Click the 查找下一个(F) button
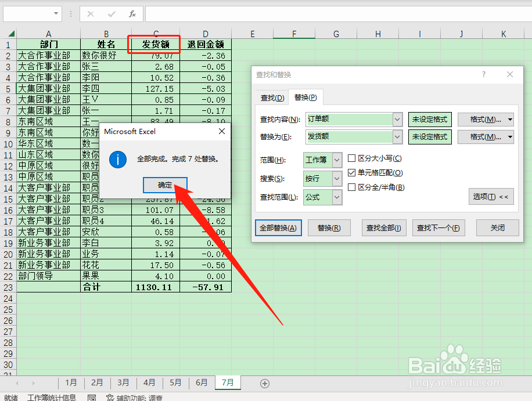Image resolution: width=532 pixels, height=401 pixels. click(438, 228)
